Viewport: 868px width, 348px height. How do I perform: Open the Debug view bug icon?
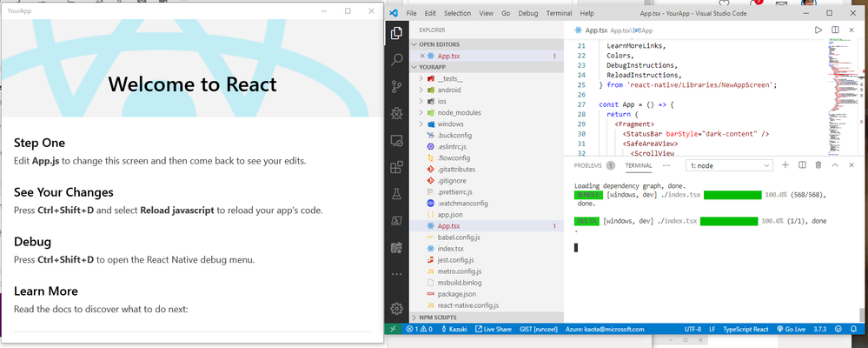396,114
